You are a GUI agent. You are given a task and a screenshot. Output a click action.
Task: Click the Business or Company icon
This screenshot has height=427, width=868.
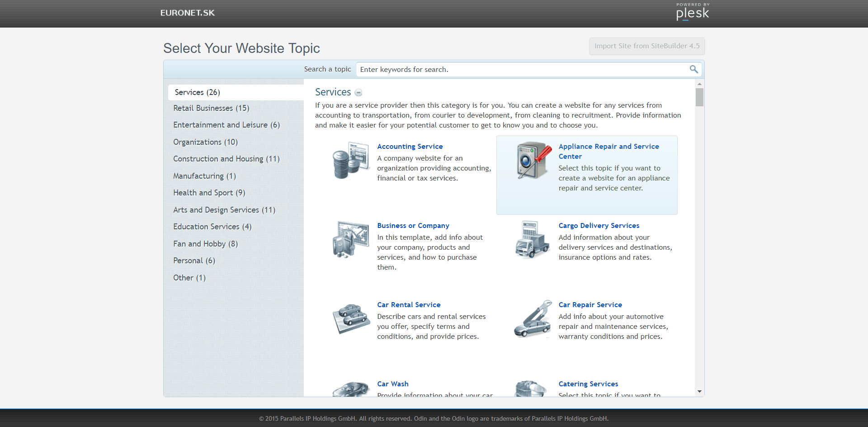tap(351, 240)
